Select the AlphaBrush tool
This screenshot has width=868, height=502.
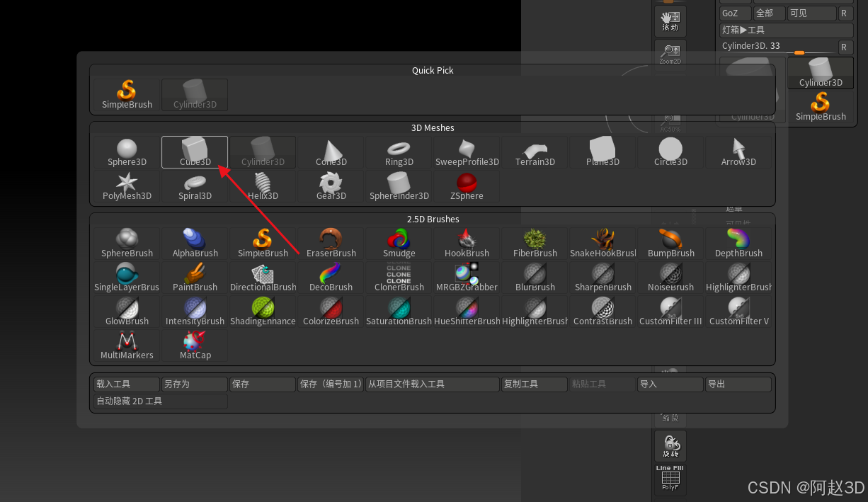point(195,244)
